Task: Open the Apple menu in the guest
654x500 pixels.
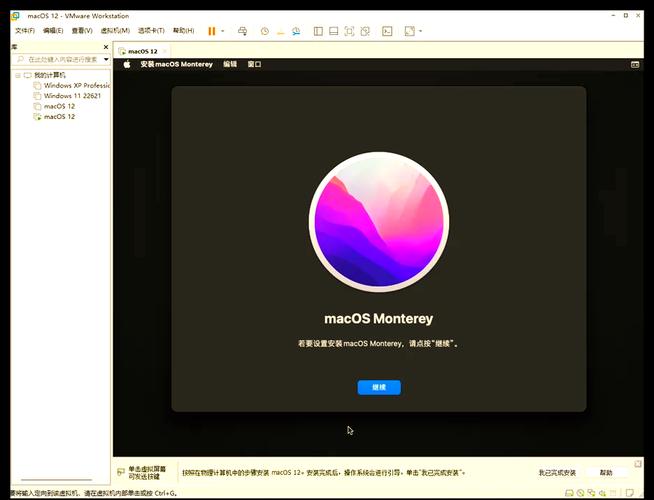Action: click(x=127, y=64)
